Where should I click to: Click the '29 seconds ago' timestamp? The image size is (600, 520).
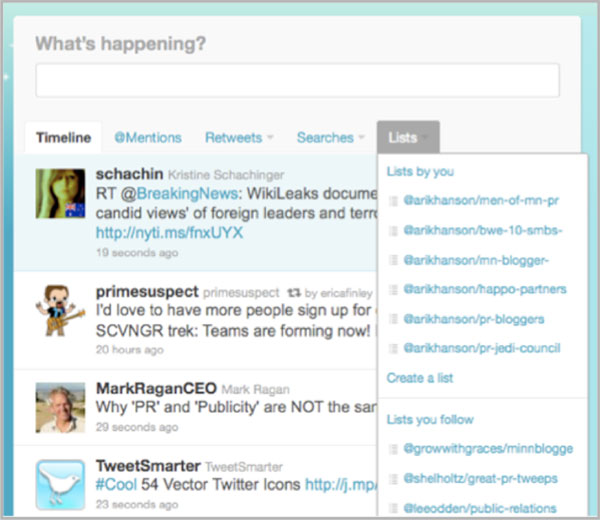[x=137, y=427]
